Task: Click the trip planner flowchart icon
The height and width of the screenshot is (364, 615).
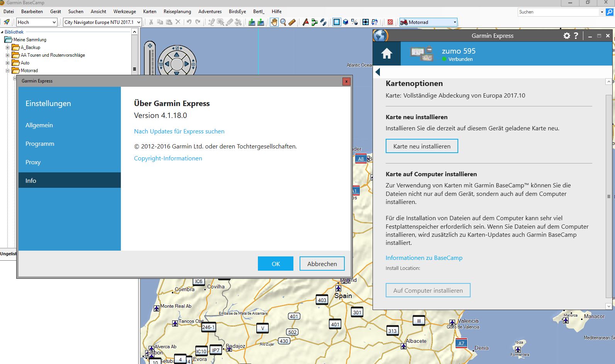Action: 314,22
